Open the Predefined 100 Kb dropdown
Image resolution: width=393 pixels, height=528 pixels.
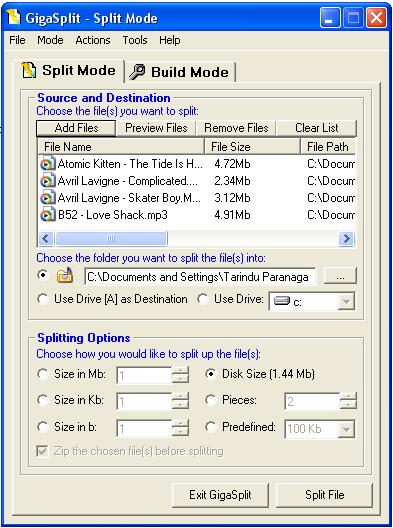pyautogui.click(x=346, y=429)
